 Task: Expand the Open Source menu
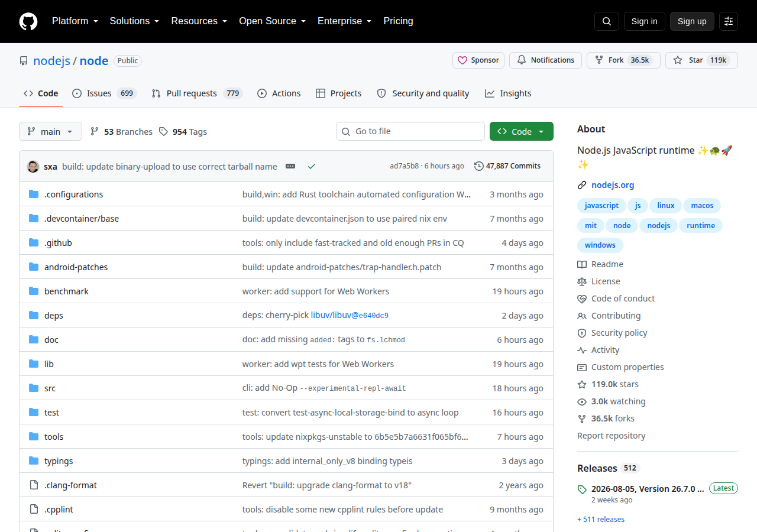272,21
